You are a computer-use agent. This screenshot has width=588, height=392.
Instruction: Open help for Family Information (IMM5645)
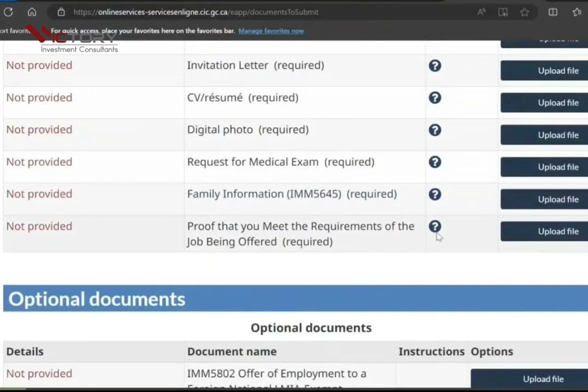coord(435,195)
